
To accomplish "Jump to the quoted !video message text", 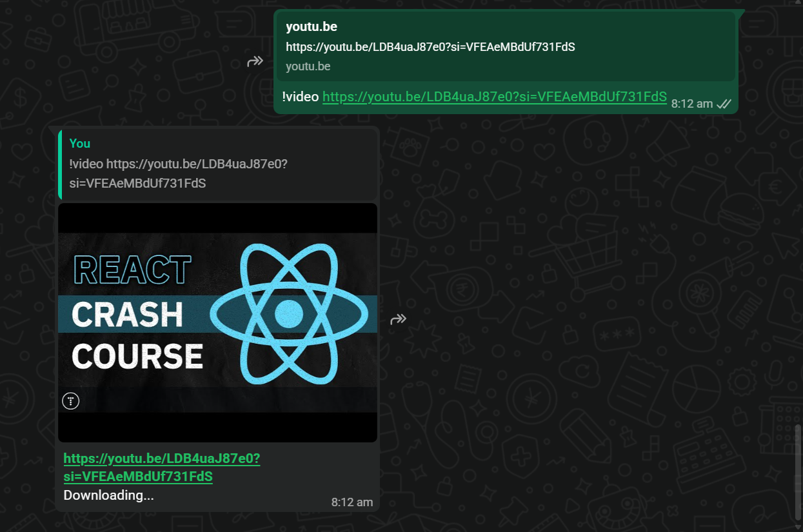I will tap(178, 173).
